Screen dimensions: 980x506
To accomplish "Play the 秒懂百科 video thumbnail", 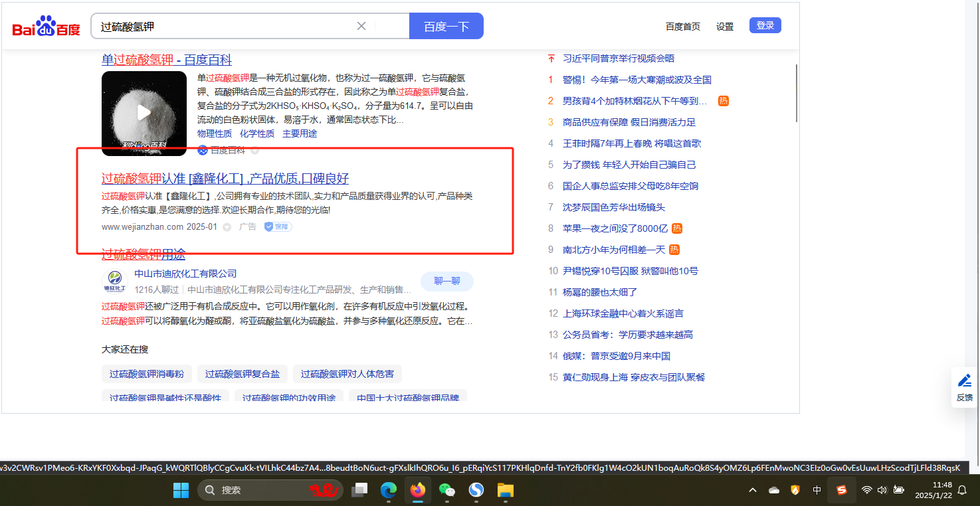I will pyautogui.click(x=144, y=113).
